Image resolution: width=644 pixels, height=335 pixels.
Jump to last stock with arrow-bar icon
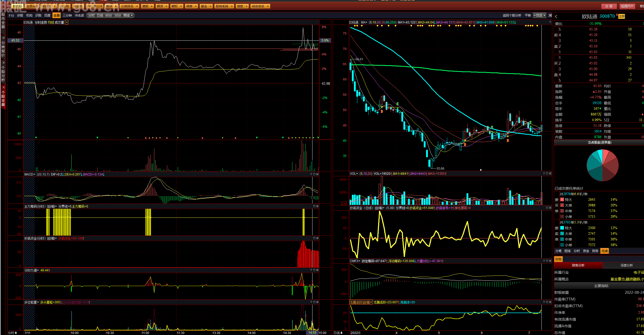(x=550, y=15)
